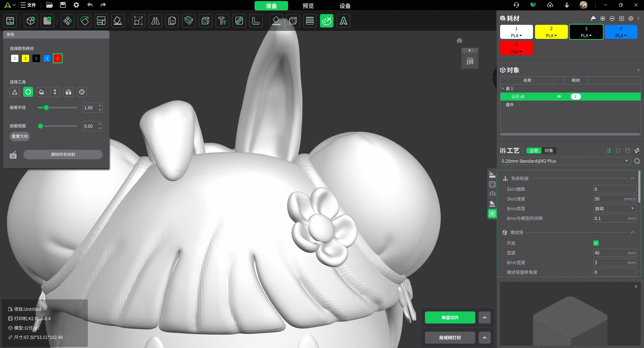This screenshot has width=644, height=348.
Task: Select the Measure (ruler) tool icon
Action: click(x=256, y=21)
